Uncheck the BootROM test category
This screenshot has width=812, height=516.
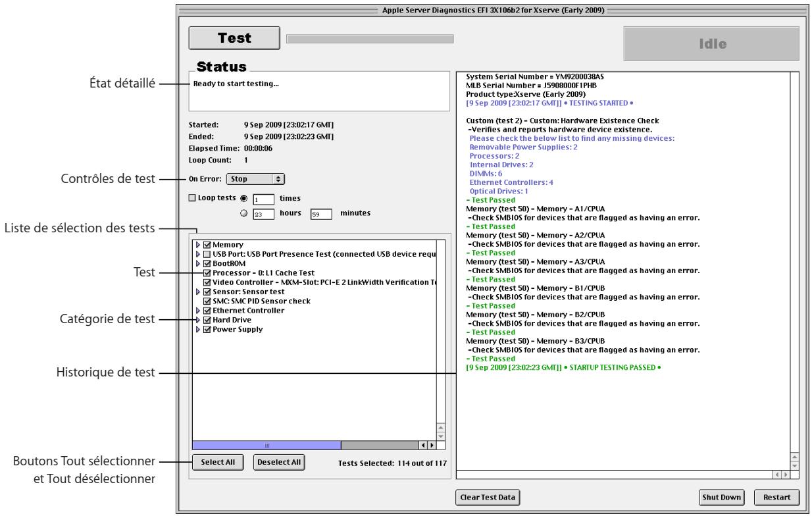click(208, 263)
